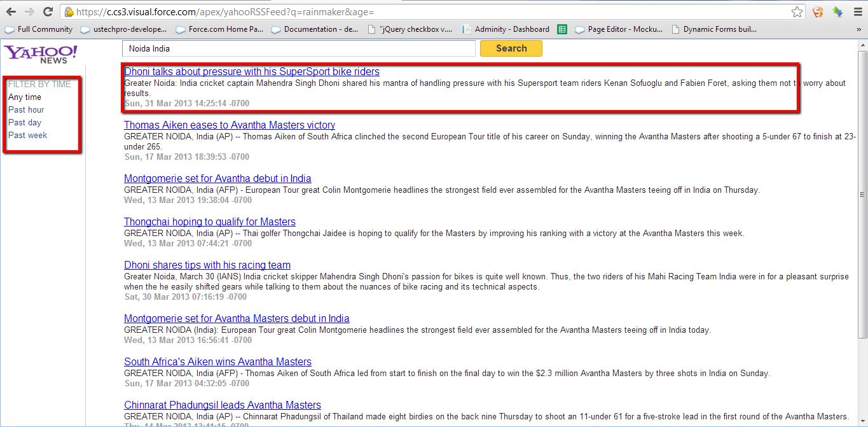This screenshot has width=868, height=427.
Task: Open the Chrome wrench menu
Action: pyautogui.click(x=857, y=11)
